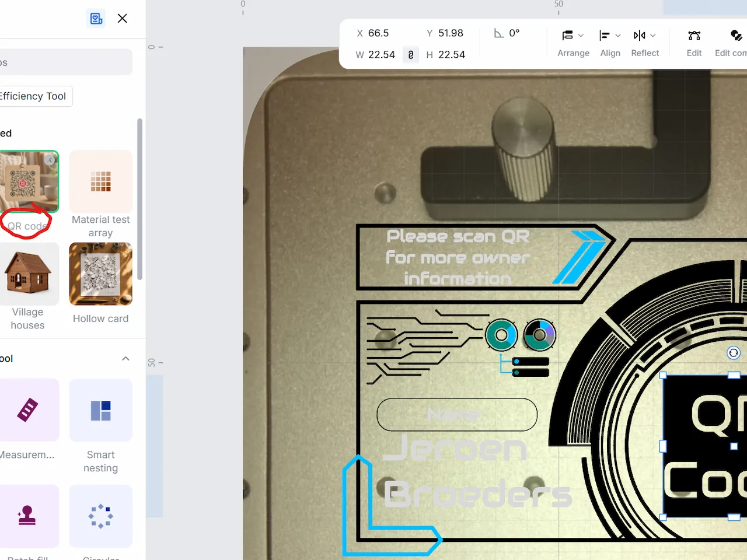The width and height of the screenshot is (747, 560).
Task: Select the QR code tool thumbnail
Action: (x=29, y=181)
